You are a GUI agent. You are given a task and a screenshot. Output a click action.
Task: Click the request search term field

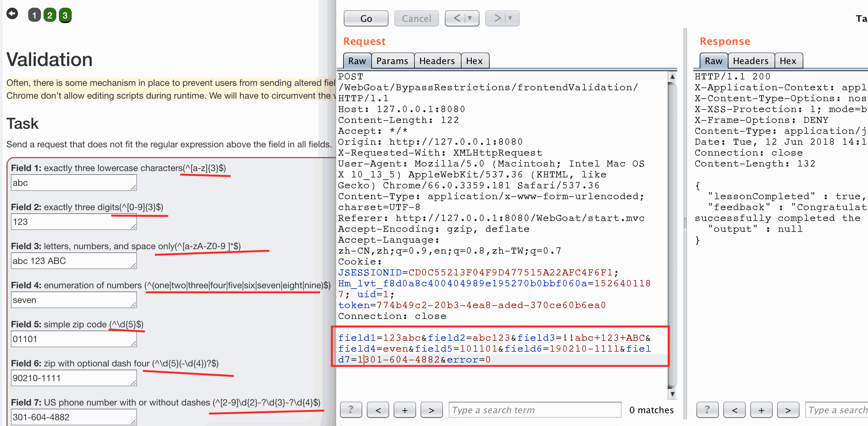pyautogui.click(x=535, y=410)
